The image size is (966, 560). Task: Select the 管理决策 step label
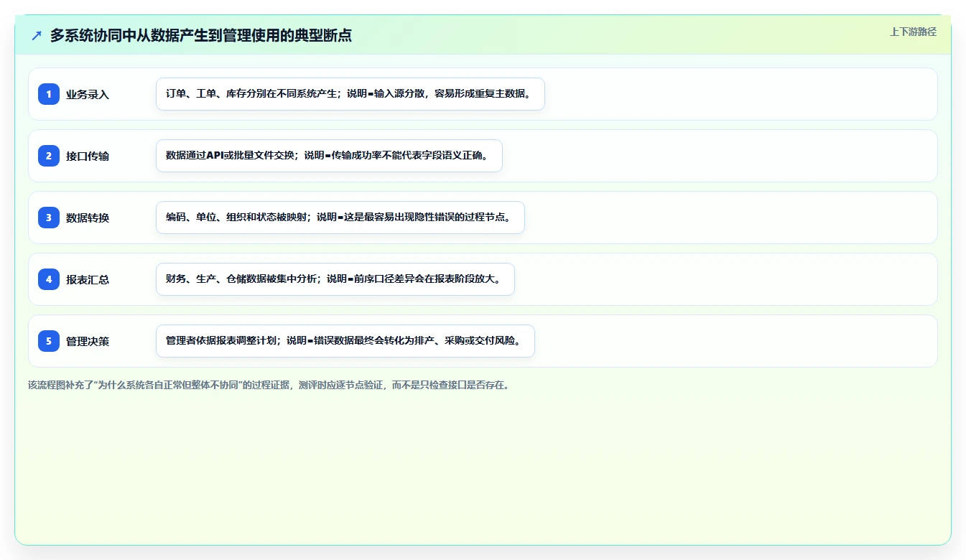click(88, 341)
